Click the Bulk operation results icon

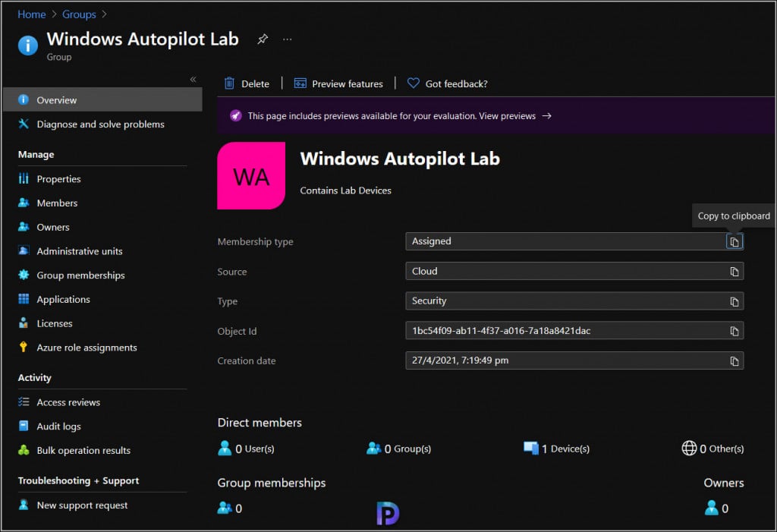tap(24, 450)
